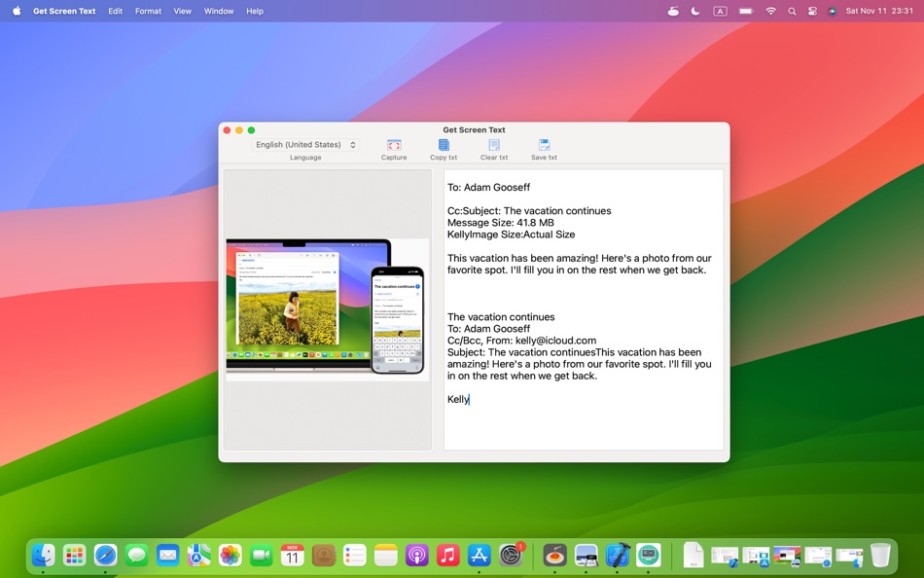The height and width of the screenshot is (578, 924).
Task: Open Messages from the Dock
Action: (x=137, y=555)
